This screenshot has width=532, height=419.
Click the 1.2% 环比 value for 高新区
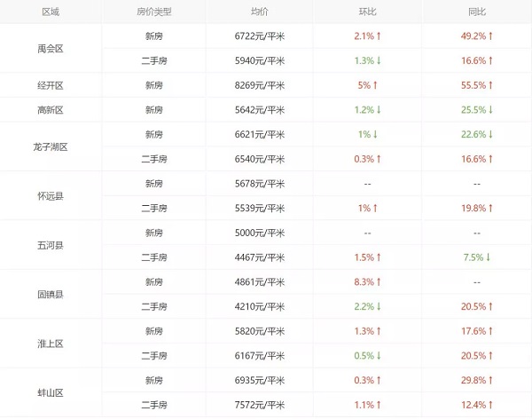(x=367, y=110)
